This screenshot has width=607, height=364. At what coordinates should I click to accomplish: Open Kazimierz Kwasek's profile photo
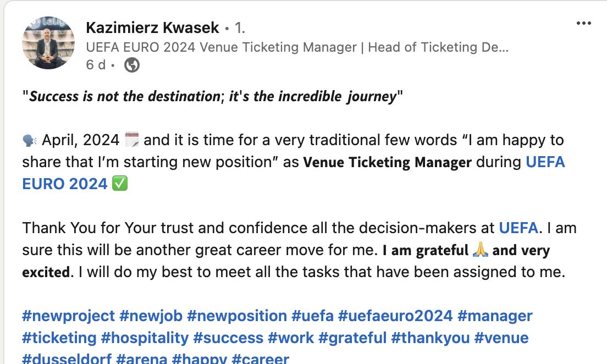point(48,43)
